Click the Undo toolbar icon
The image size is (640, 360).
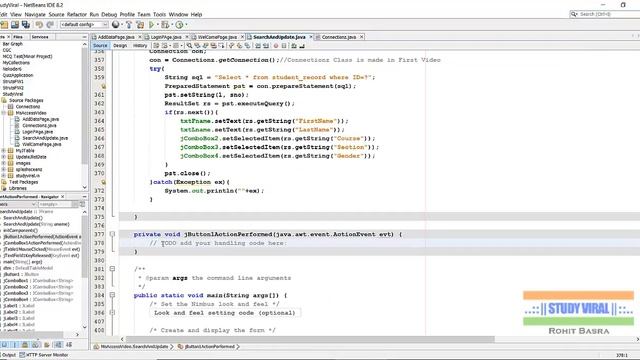[x=39, y=25]
